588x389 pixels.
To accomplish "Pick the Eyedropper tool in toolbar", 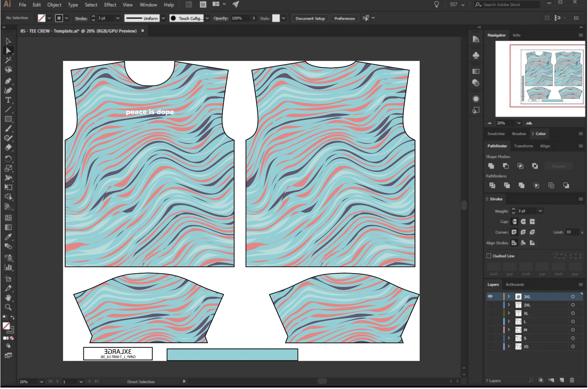I will point(8,237).
